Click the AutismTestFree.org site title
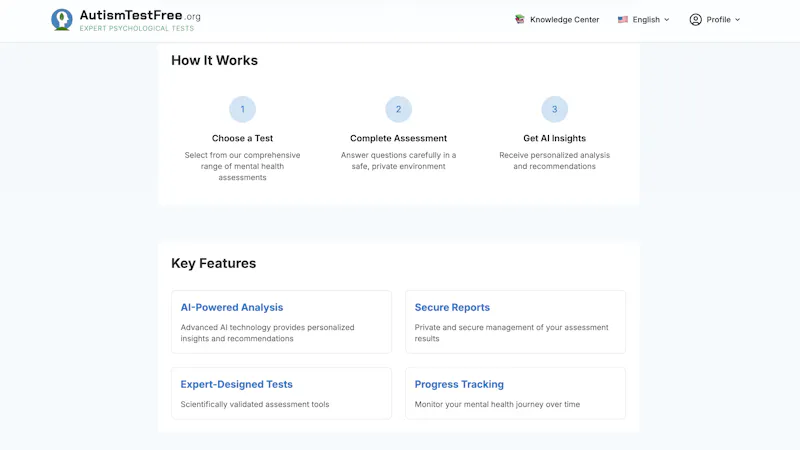The width and height of the screenshot is (800, 450). coord(140,16)
